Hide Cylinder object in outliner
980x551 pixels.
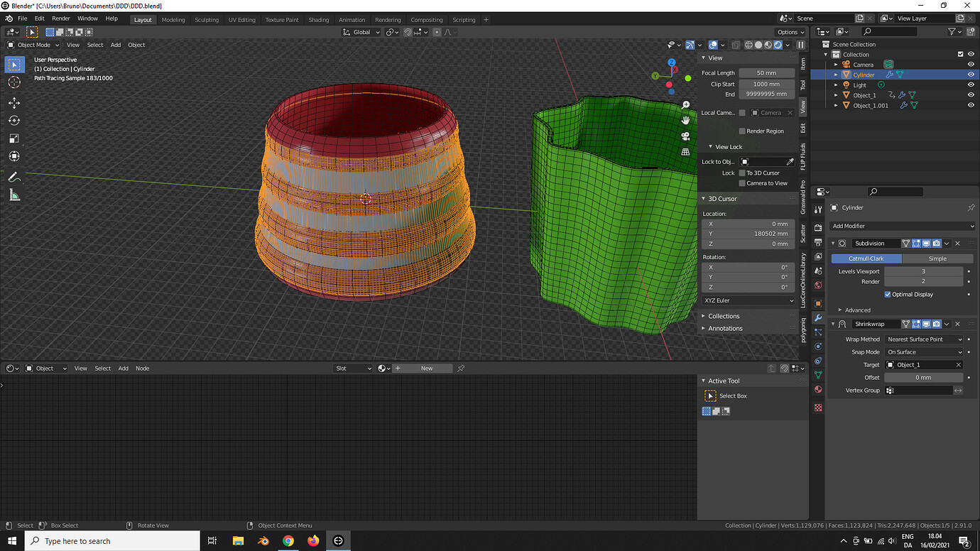(971, 75)
